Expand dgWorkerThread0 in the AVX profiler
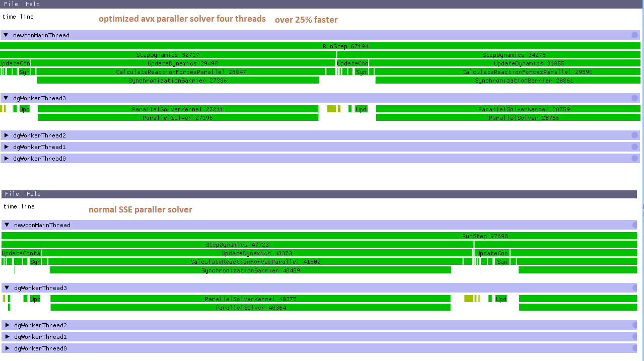This screenshot has width=644, height=361. point(6,159)
